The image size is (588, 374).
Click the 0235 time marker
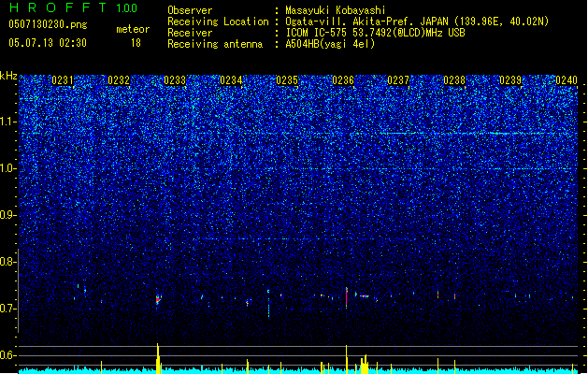[x=287, y=80]
